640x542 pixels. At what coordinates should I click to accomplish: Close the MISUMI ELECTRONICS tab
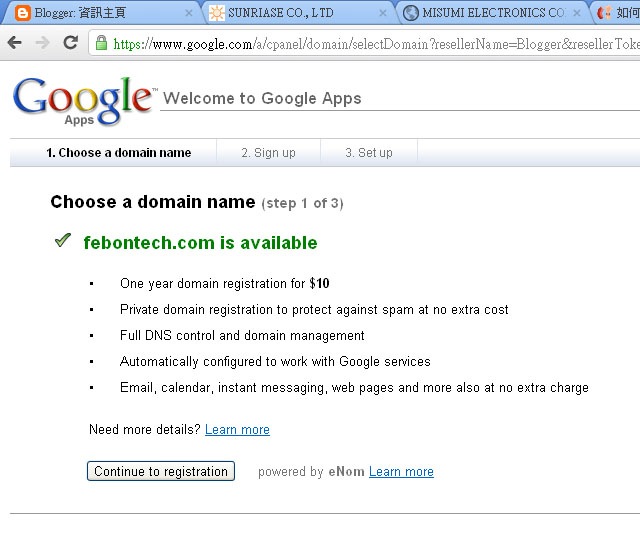point(577,13)
